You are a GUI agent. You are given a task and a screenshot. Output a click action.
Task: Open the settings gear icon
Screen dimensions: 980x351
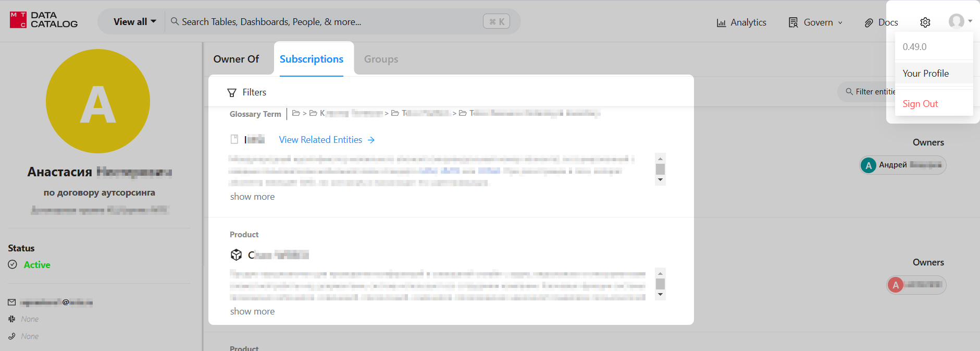[x=925, y=22]
